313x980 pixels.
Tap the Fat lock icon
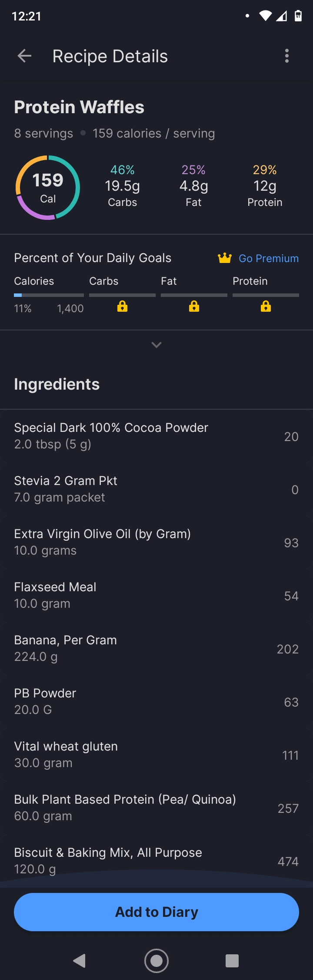coord(194,306)
